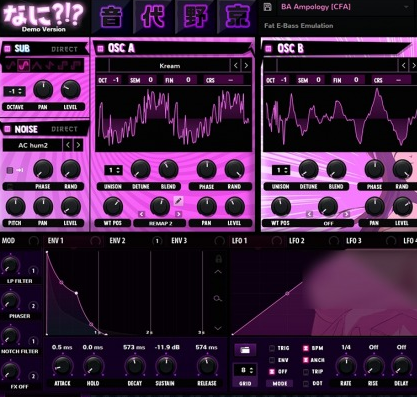Open the 京 main tab

pyautogui.click(x=237, y=16)
